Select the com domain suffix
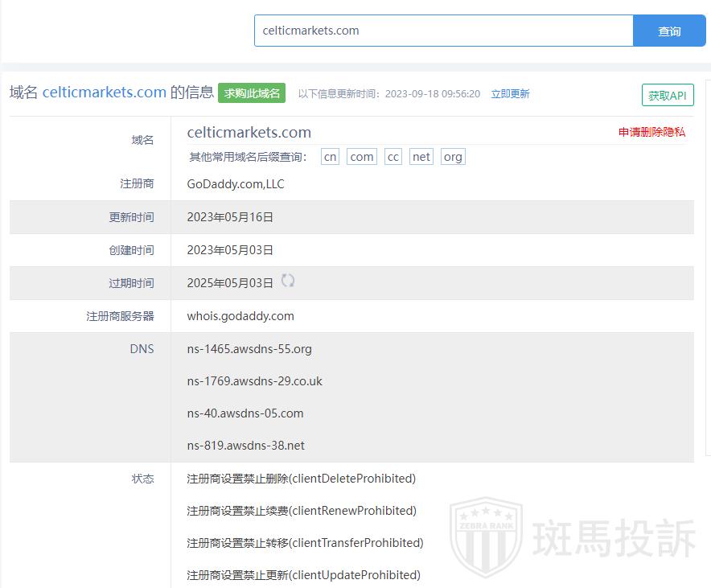This screenshot has height=588, width=711. click(x=362, y=157)
